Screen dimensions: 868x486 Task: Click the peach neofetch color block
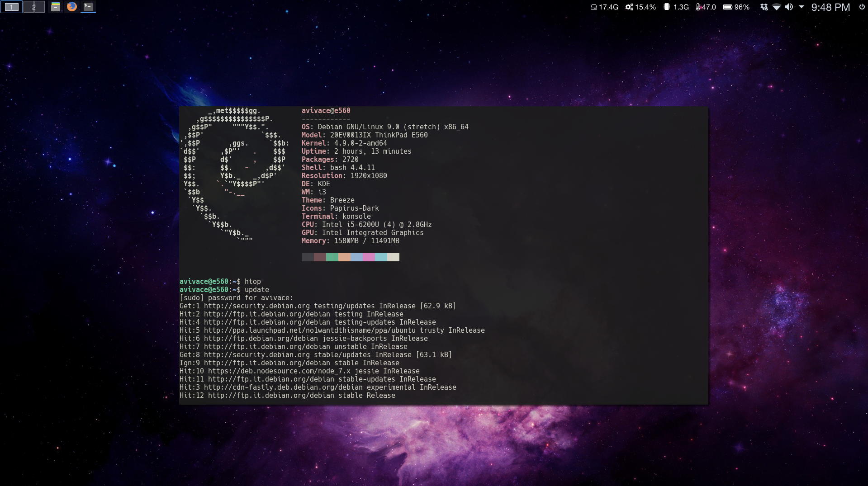click(x=344, y=257)
